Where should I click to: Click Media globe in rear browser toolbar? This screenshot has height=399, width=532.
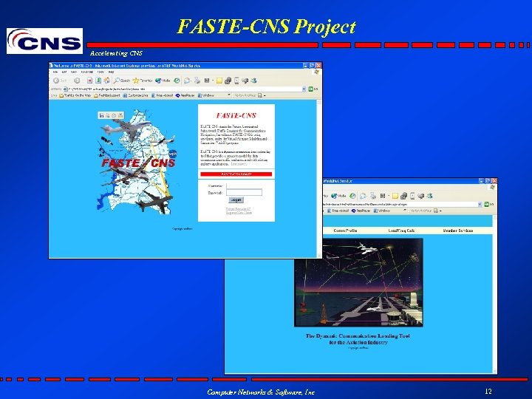(338, 196)
